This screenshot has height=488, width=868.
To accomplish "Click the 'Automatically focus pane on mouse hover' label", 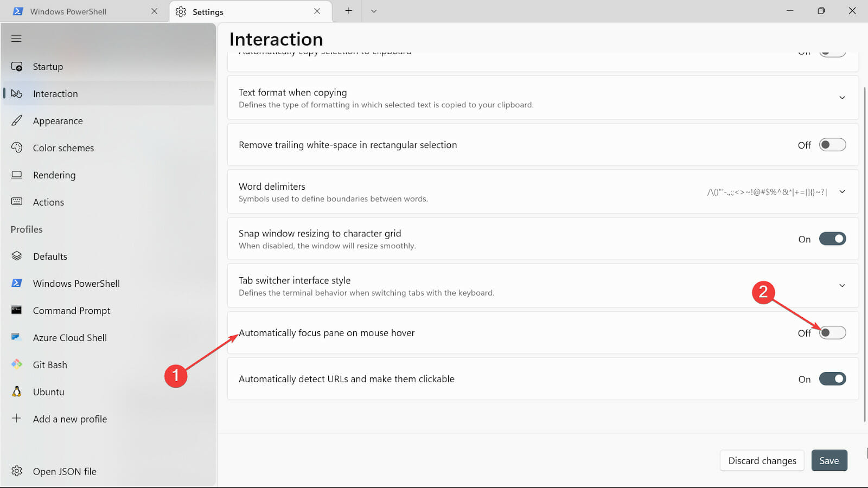I will (x=327, y=333).
